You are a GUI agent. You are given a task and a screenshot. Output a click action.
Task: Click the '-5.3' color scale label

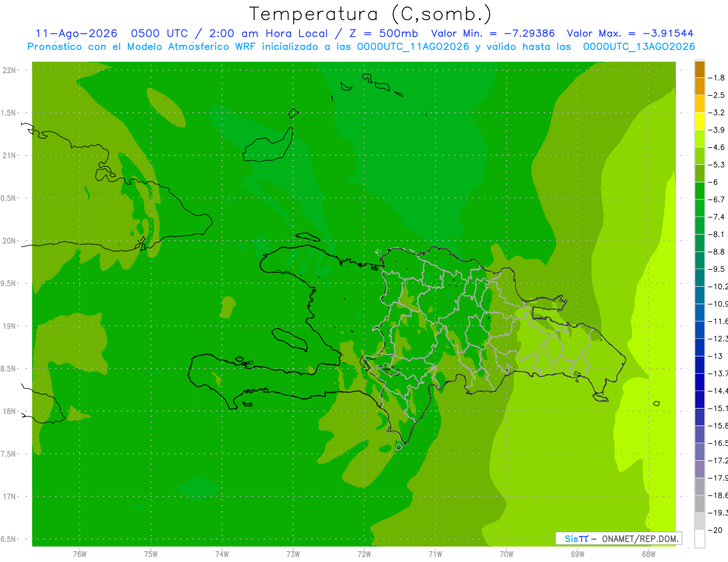tap(716, 165)
